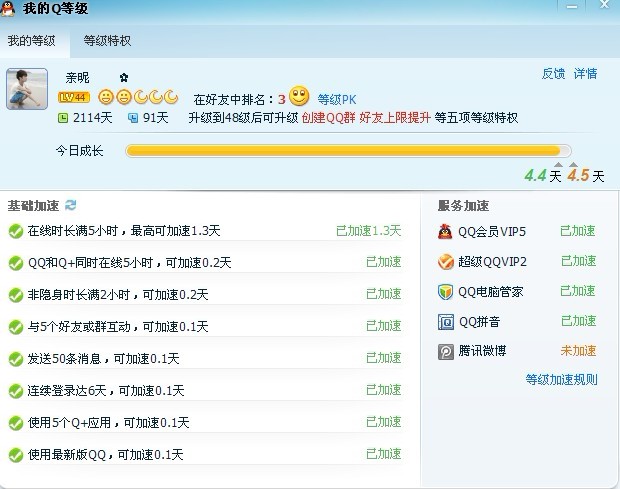This screenshot has width=620, height=489.
Task: Click text 发送50条消息，可加速0.1天
Action: [x=104, y=359]
